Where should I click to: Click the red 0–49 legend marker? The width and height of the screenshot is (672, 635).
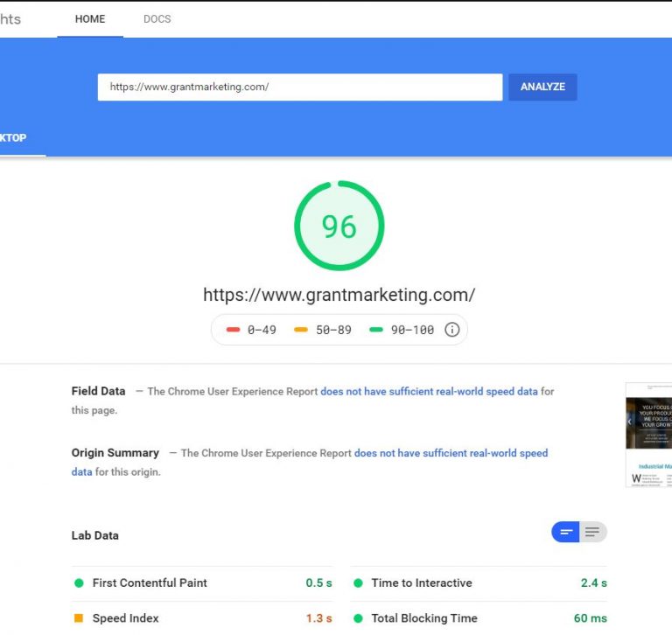[x=233, y=330]
